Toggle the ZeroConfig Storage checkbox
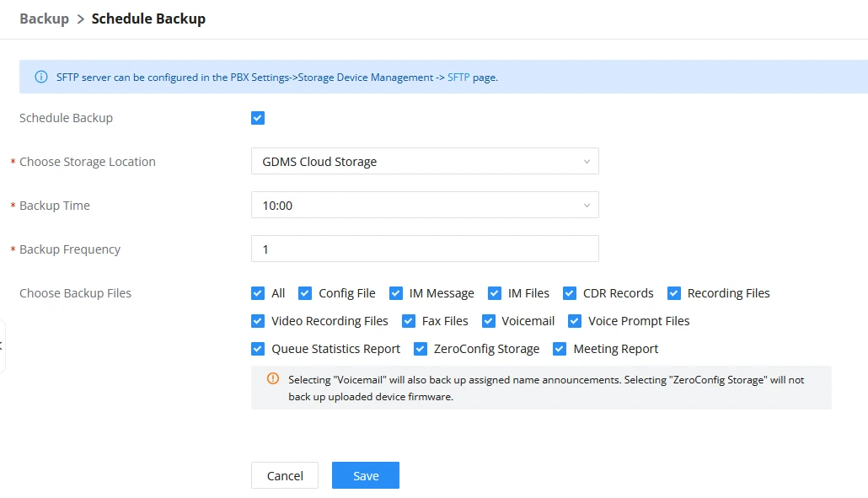The height and width of the screenshot is (498, 868). (x=421, y=349)
